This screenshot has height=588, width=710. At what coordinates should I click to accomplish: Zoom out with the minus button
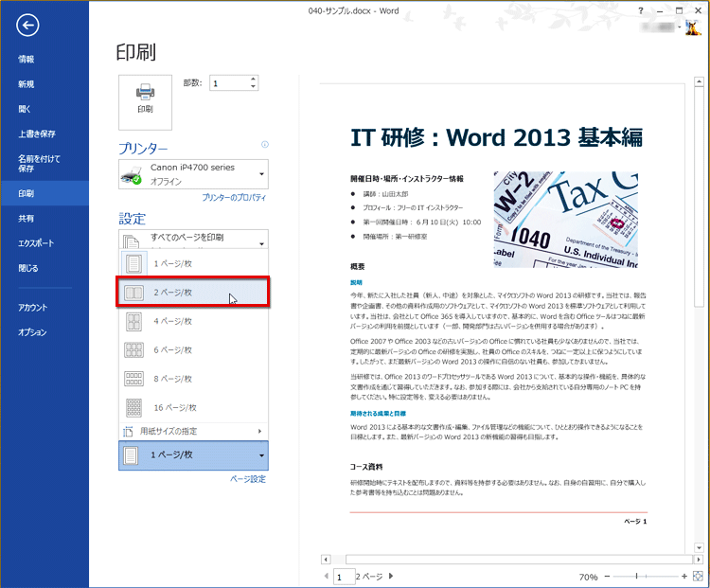(608, 577)
